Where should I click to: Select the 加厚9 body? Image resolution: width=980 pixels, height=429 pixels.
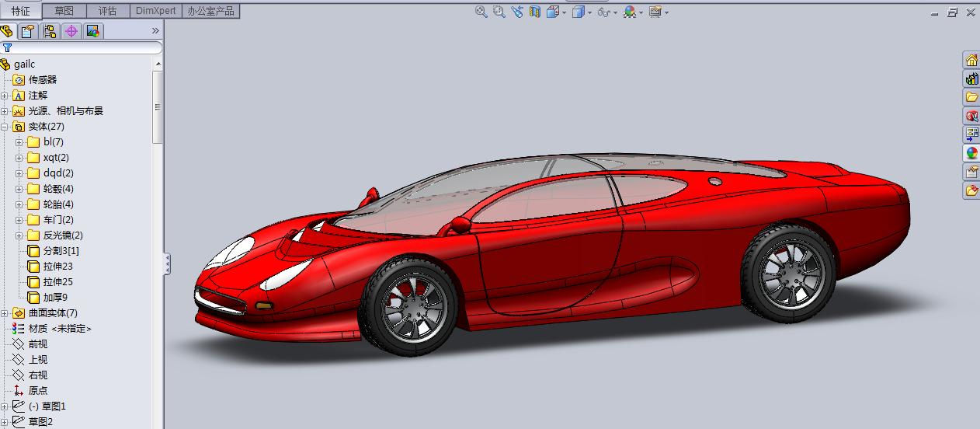pyautogui.click(x=55, y=297)
